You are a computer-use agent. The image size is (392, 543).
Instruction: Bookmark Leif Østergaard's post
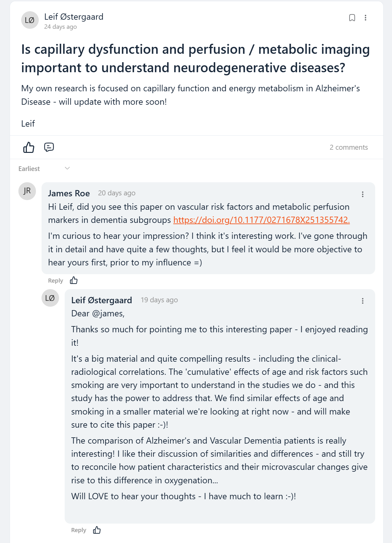pos(352,18)
